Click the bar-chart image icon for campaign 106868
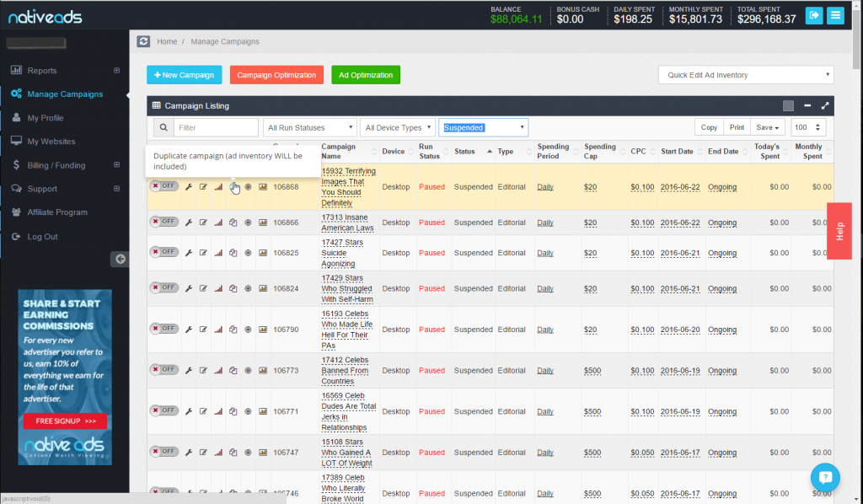 [263, 187]
